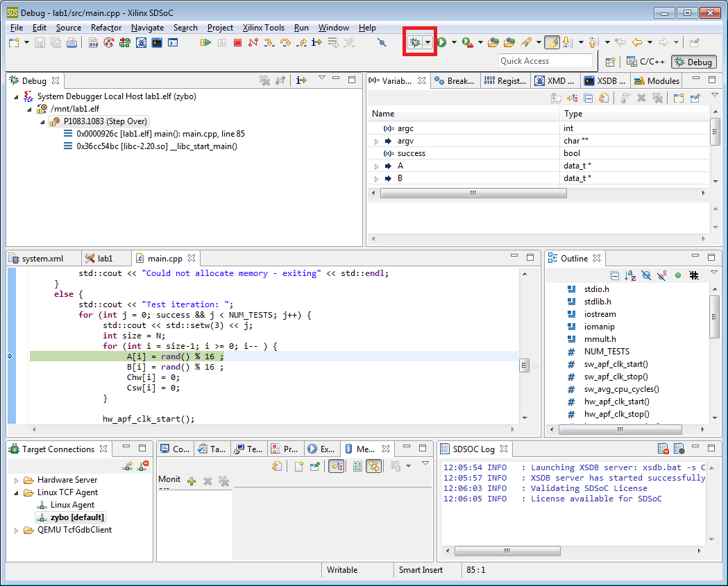Expand the argv variable row
728x586 pixels.
(x=377, y=141)
